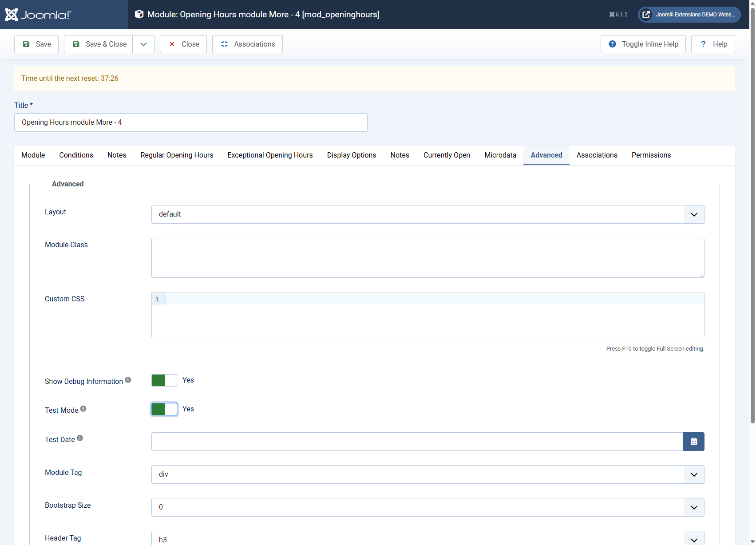Select the Advanced tab

(x=546, y=155)
